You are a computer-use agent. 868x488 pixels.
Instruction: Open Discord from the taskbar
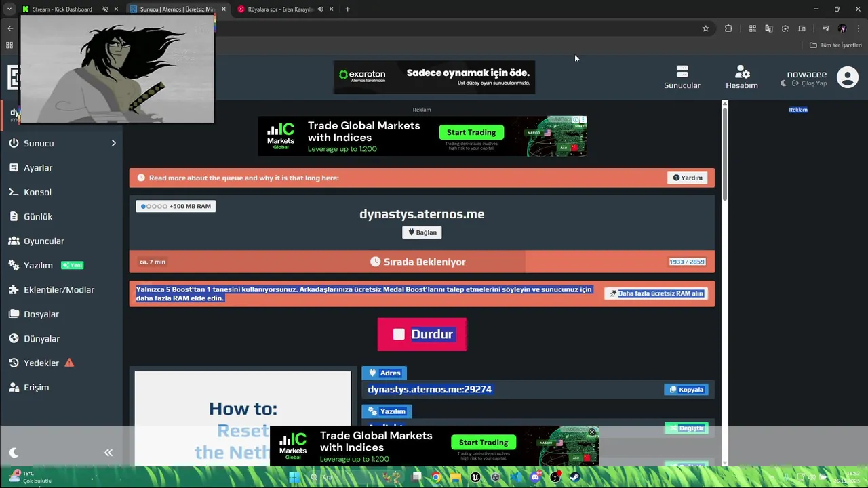[x=535, y=477]
